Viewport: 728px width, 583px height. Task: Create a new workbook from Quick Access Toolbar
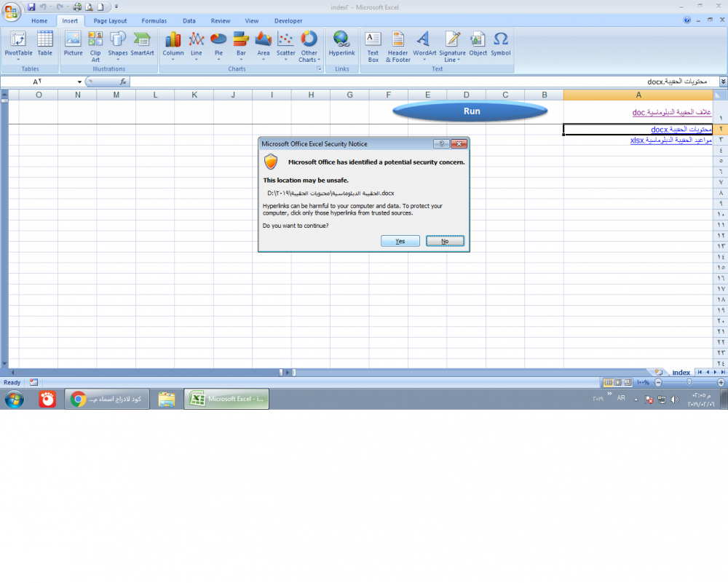coord(100,7)
